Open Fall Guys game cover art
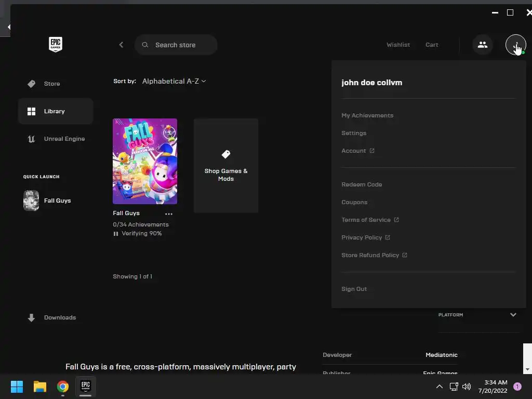Screen dimensions: 532x399 click(145, 161)
